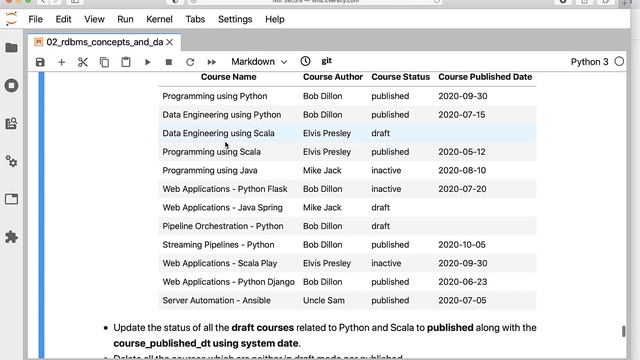
Task: Open the third sidebar panel icon
Action: click(x=11, y=123)
